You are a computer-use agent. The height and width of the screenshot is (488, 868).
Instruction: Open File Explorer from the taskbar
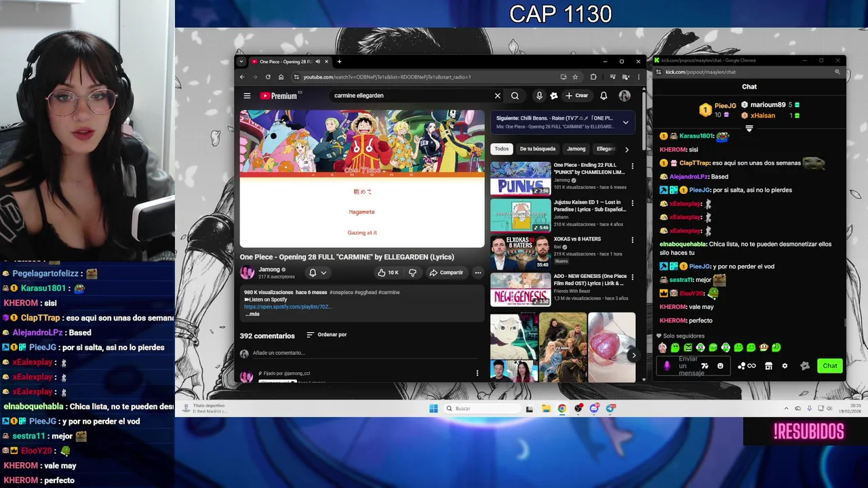coord(546,408)
